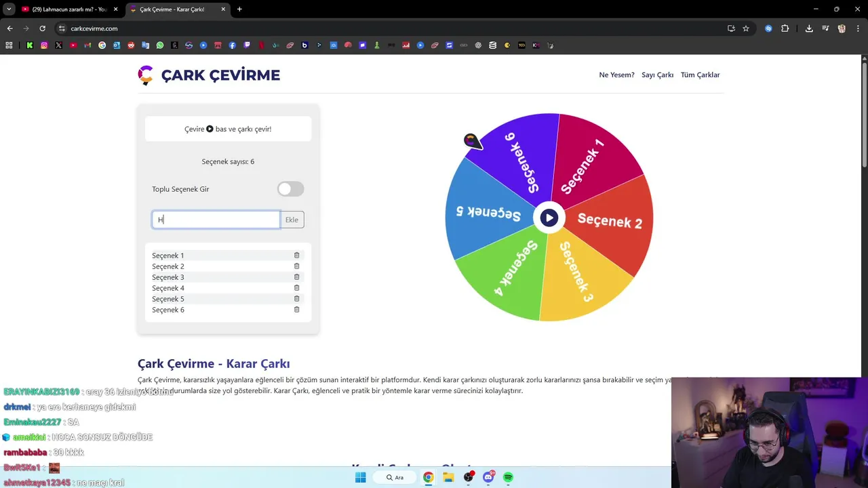Open Chrome from the taskbar

pos(429,477)
